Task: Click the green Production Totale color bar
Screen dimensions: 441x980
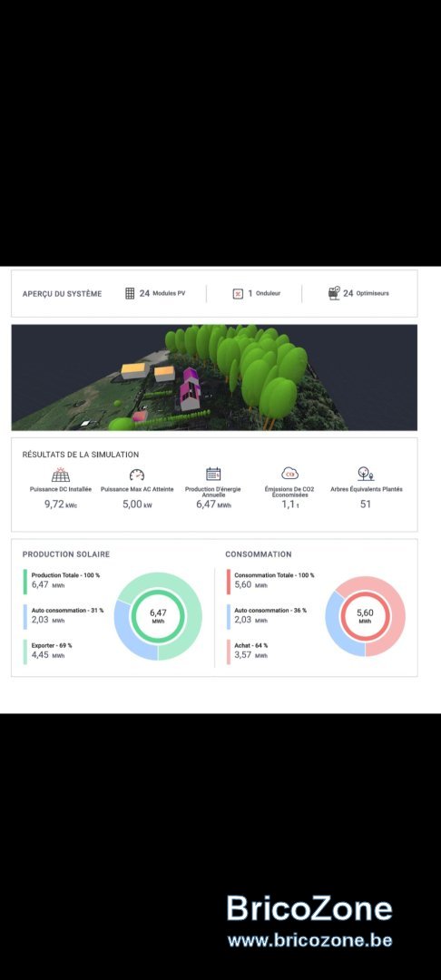Action: [x=25, y=582]
